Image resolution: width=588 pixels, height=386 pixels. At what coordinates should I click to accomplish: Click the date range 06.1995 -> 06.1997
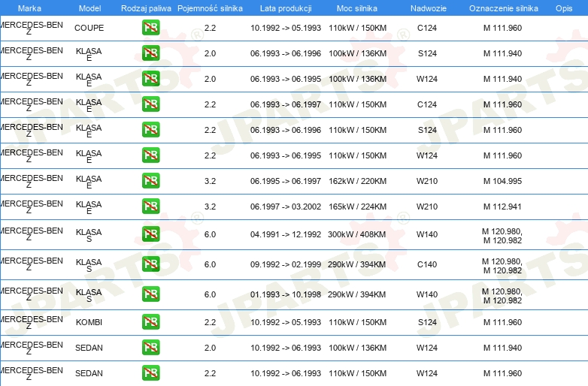click(x=286, y=181)
